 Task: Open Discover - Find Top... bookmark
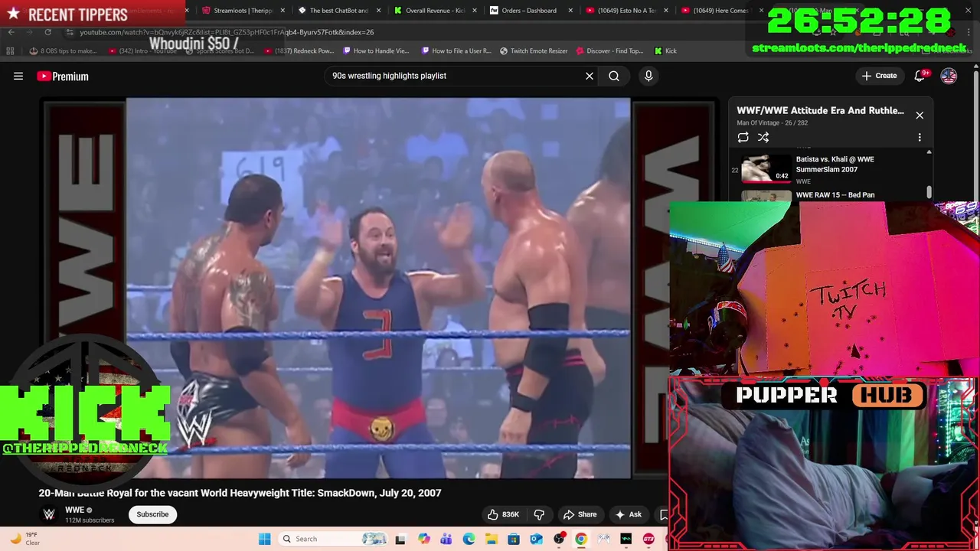609,51
